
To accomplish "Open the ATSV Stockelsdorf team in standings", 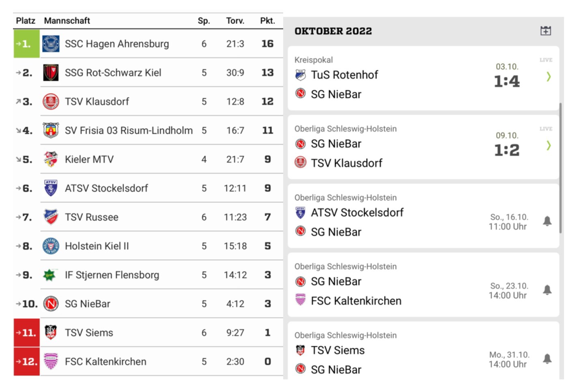I will 106,188.
